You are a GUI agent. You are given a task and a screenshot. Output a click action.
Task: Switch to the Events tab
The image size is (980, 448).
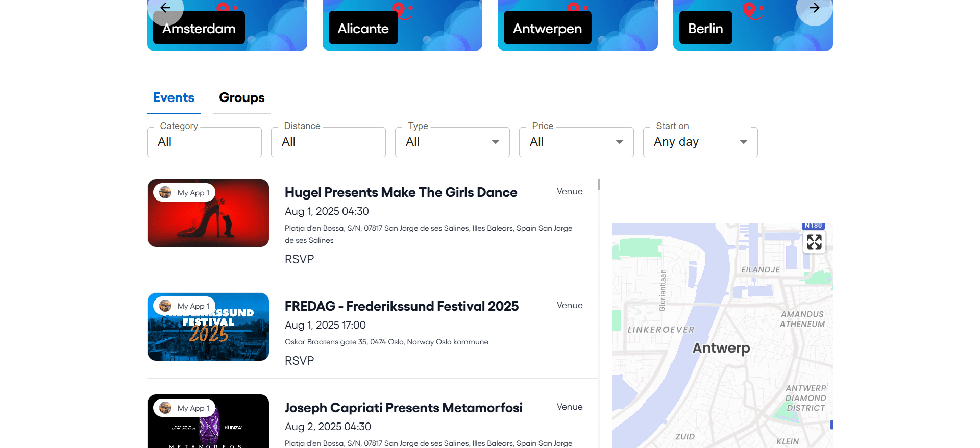[174, 98]
